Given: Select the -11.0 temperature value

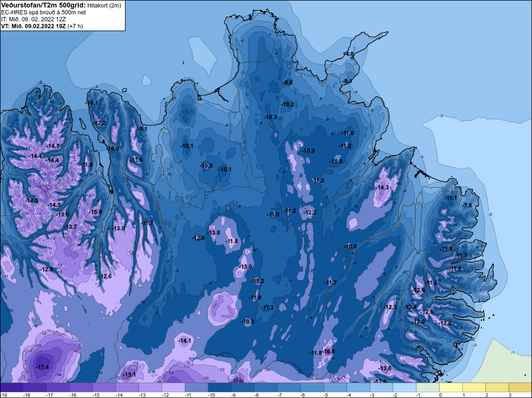Looking at the screenshot, I should pyautogui.click(x=273, y=214).
